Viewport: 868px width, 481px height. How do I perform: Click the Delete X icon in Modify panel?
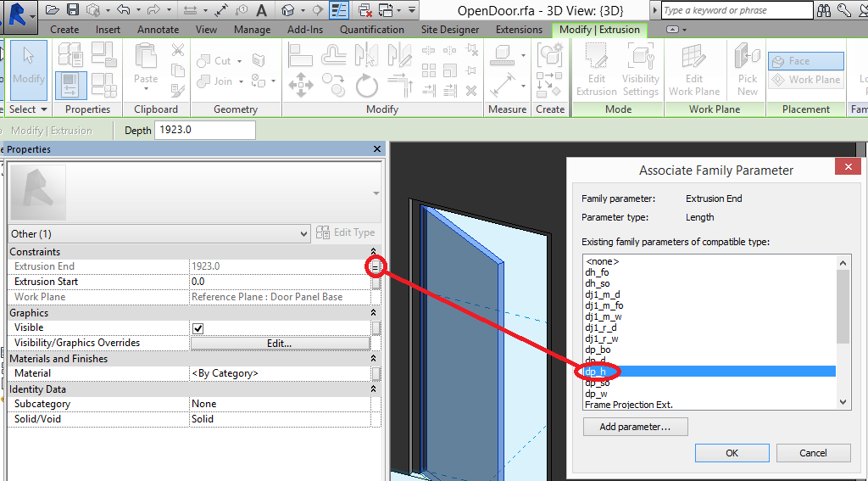coord(471,90)
